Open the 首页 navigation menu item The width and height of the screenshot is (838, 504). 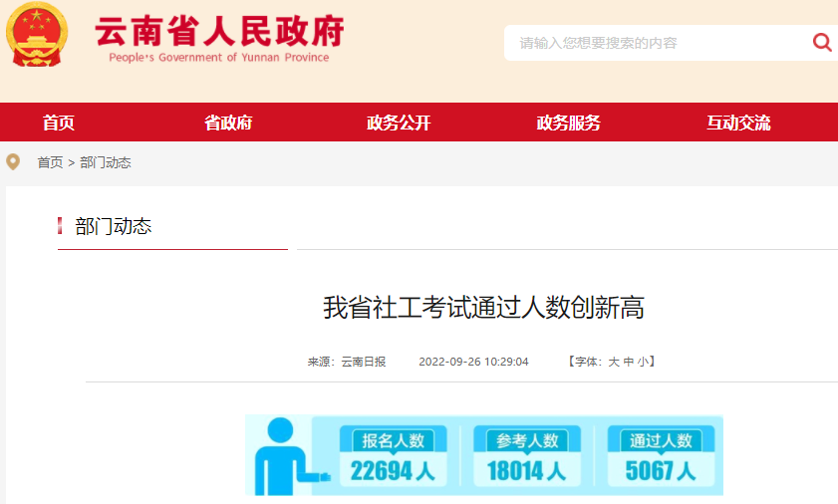pos(59,123)
